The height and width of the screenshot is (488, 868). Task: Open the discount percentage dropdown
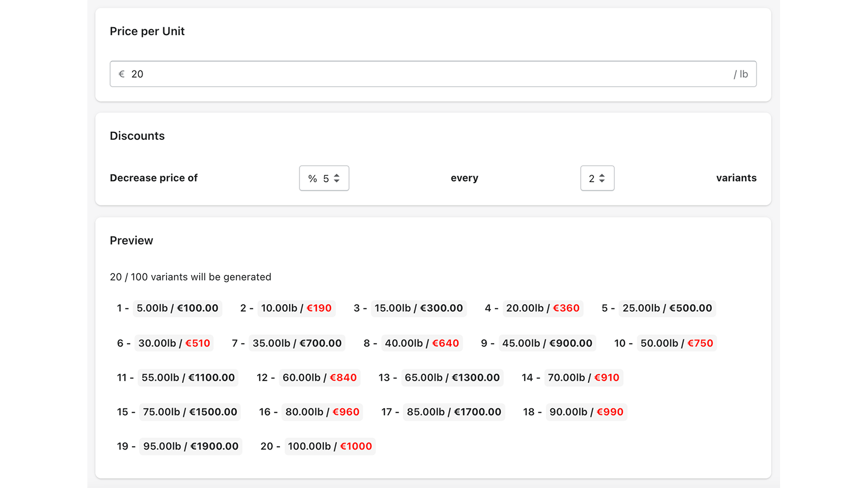(324, 178)
